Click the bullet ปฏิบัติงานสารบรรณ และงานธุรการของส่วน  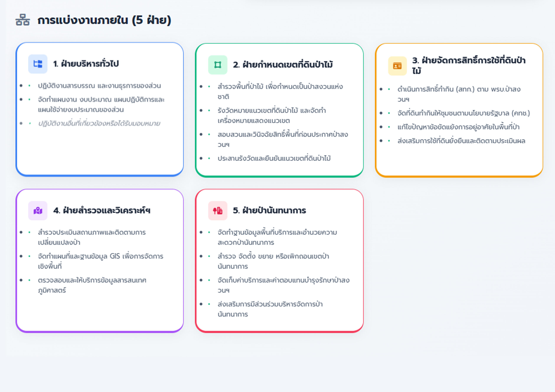(x=99, y=86)
